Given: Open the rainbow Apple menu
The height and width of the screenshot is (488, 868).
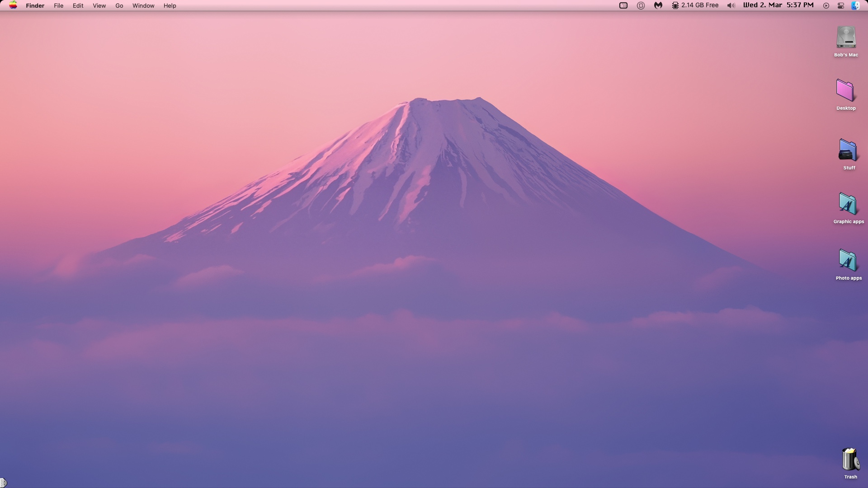Looking at the screenshot, I should (x=13, y=5).
